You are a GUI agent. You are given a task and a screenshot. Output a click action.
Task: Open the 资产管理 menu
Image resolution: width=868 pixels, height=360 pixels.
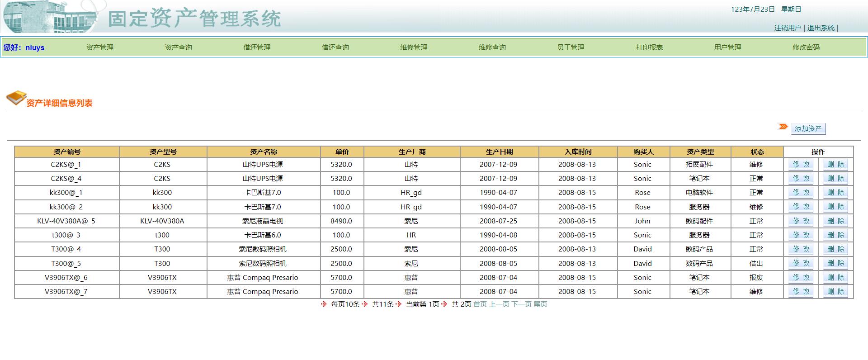[x=100, y=47]
